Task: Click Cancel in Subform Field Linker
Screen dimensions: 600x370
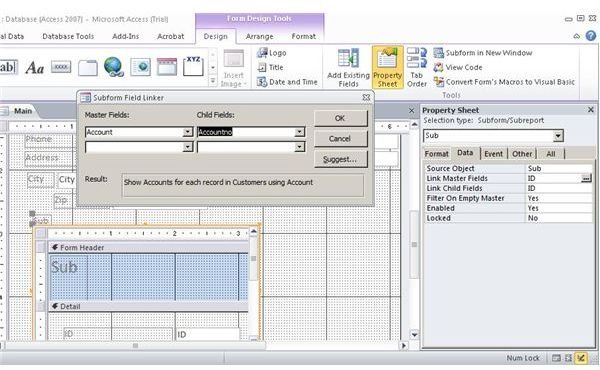Action: 341,139
